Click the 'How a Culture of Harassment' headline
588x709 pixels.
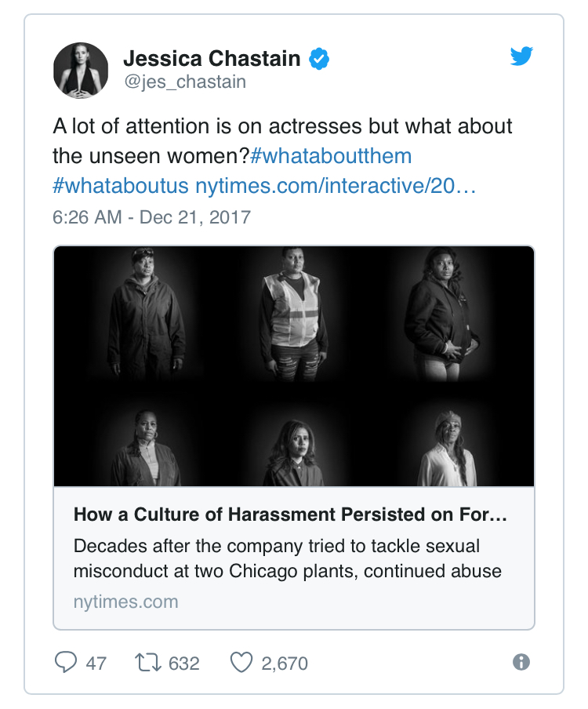(x=290, y=514)
